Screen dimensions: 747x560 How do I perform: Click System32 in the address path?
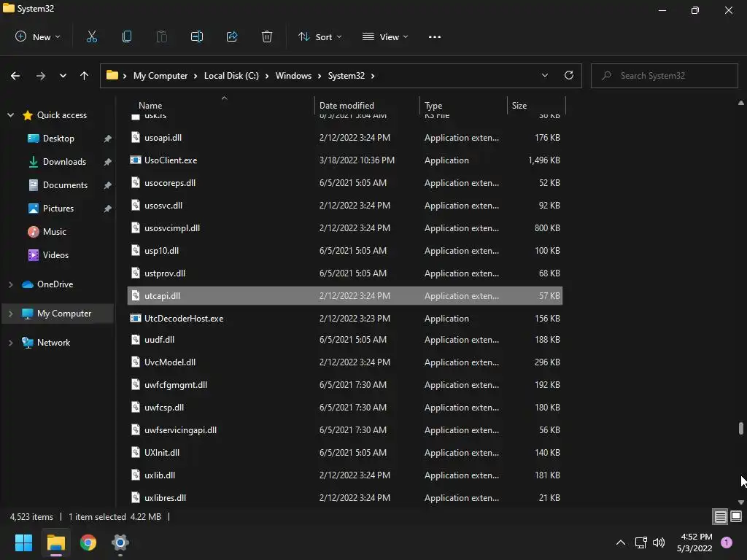347,76
